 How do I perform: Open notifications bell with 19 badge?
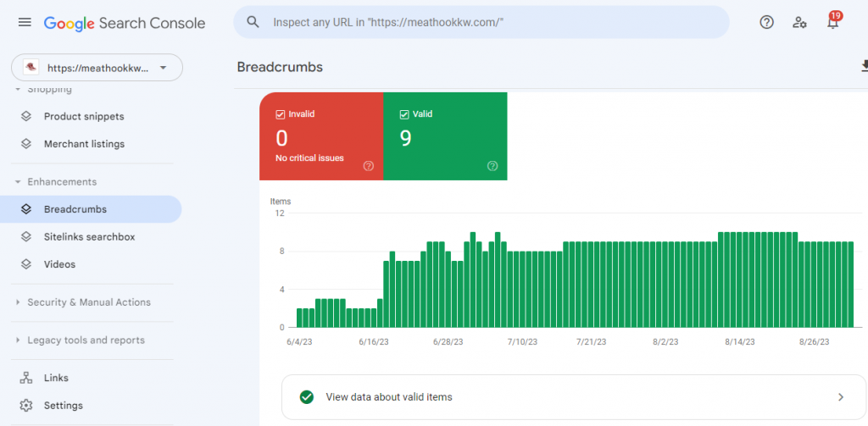click(833, 21)
